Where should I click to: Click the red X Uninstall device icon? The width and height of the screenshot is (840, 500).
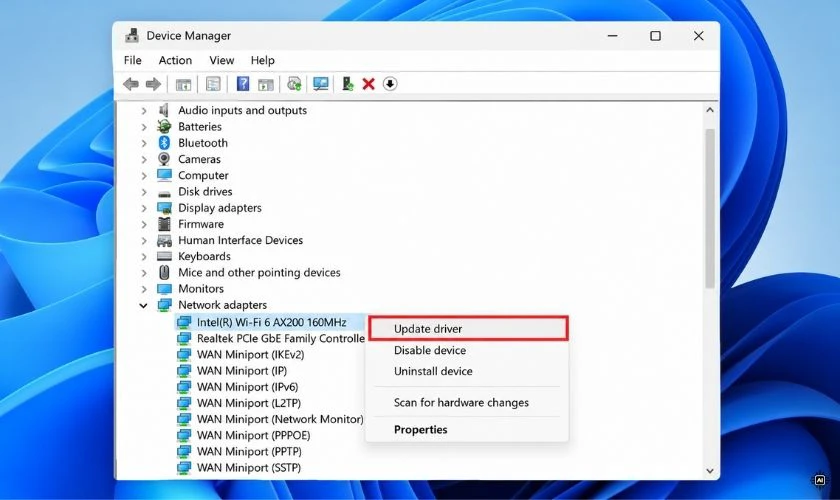point(369,84)
